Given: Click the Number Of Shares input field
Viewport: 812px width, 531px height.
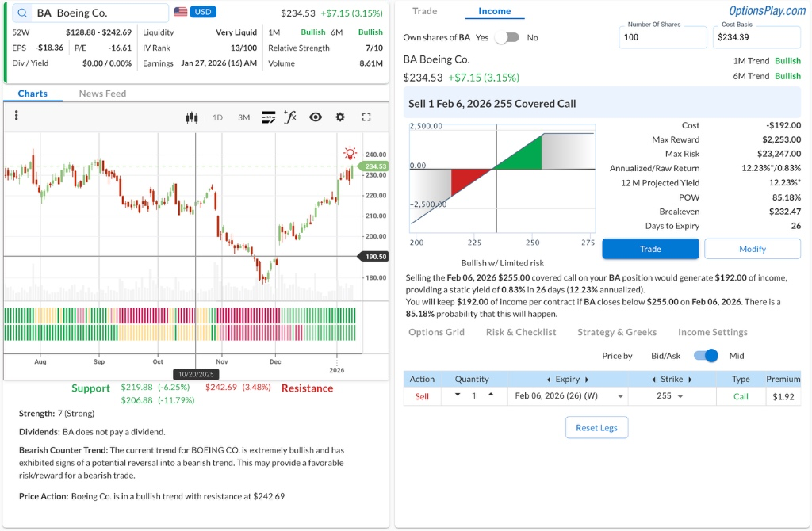Looking at the screenshot, I should (662, 37).
